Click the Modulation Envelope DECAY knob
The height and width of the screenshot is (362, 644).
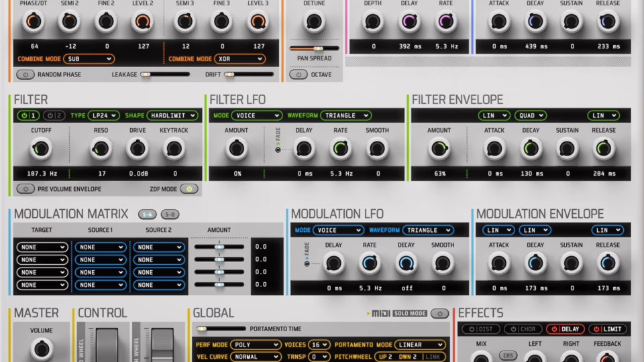point(535,263)
